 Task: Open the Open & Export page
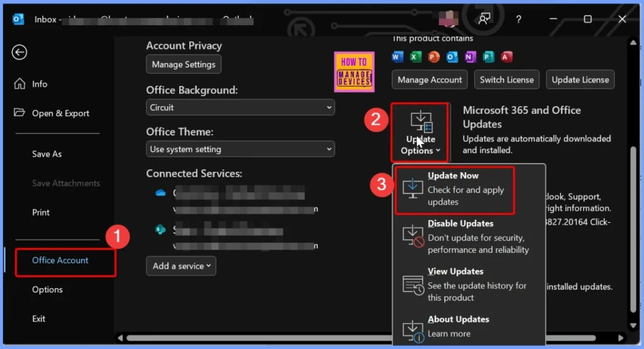52,113
